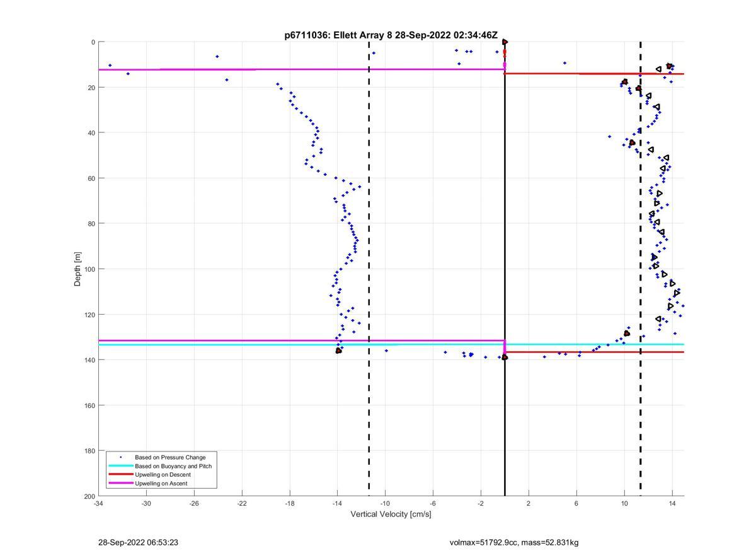Click the x-axis tick label -26
The image size is (756, 558).
pyautogui.click(x=194, y=503)
